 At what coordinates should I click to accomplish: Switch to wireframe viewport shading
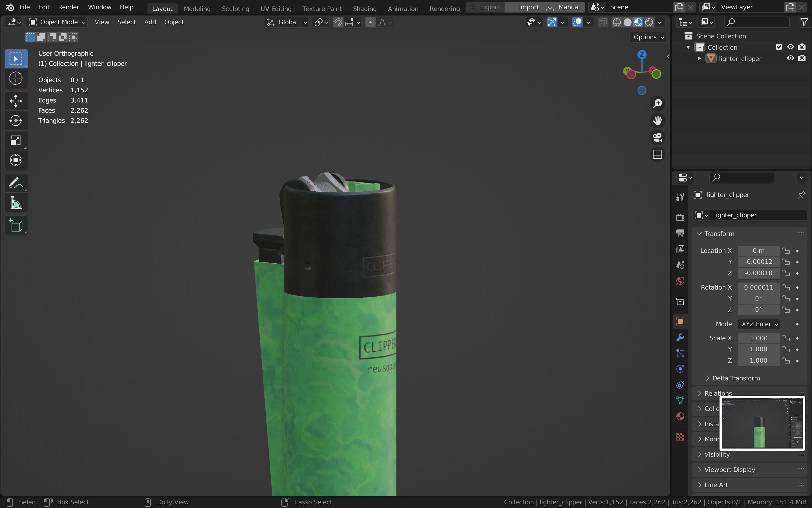click(x=617, y=23)
